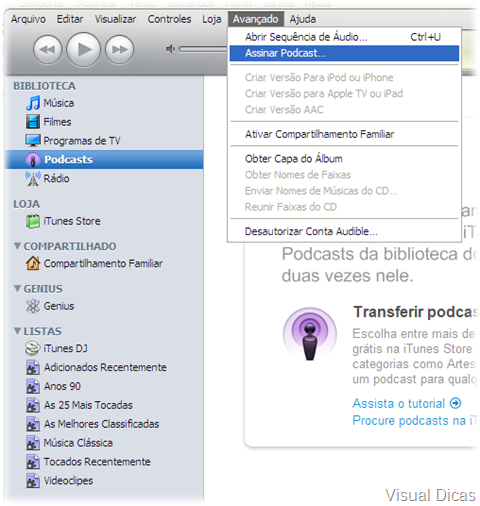The image size is (480, 506).
Task: Open the iTunes Store bag icon
Action: (33, 221)
